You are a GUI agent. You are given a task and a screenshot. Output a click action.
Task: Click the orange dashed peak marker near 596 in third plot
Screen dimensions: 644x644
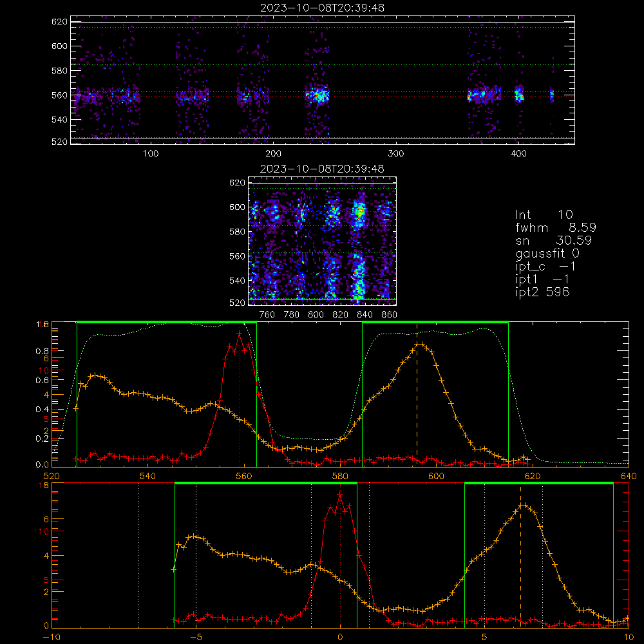(x=417, y=394)
